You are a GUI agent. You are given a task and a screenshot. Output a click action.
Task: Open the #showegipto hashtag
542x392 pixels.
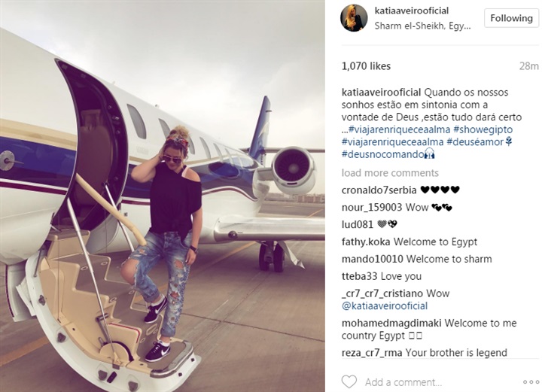point(483,129)
